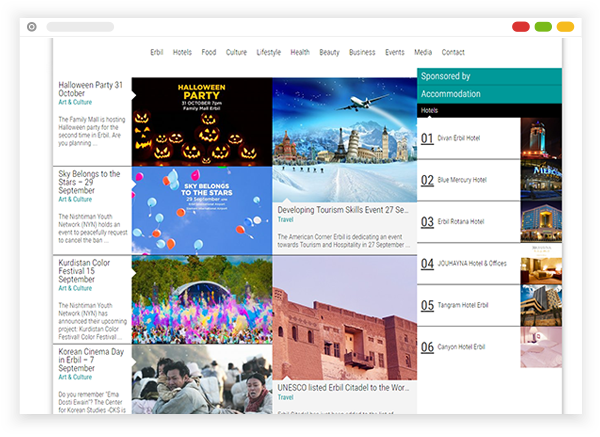The width and height of the screenshot is (600, 437).
Task: Open Halloween Party 31 October article title
Action: tap(91, 89)
